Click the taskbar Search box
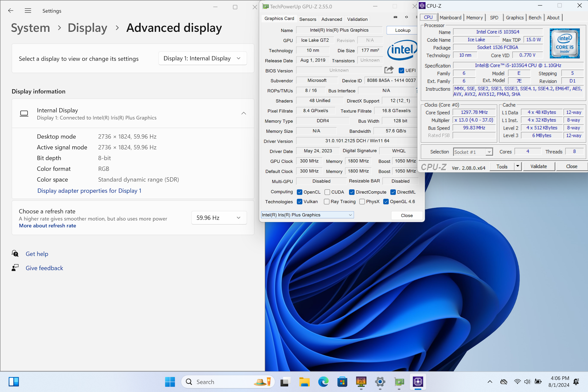 point(228,382)
